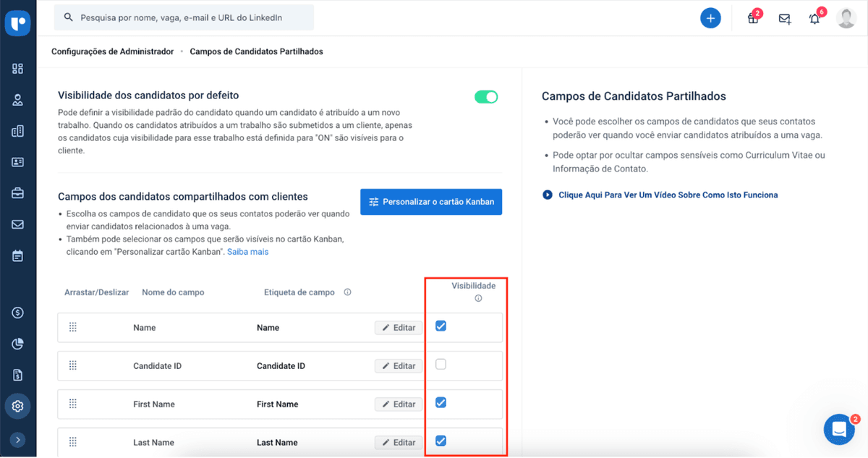Open the Saiba mais link

[x=248, y=251]
